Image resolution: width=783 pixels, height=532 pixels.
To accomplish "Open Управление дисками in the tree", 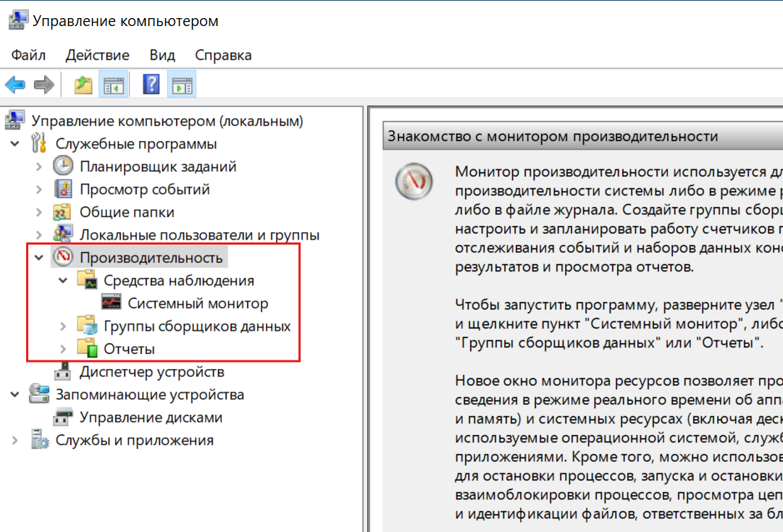I will [x=151, y=418].
